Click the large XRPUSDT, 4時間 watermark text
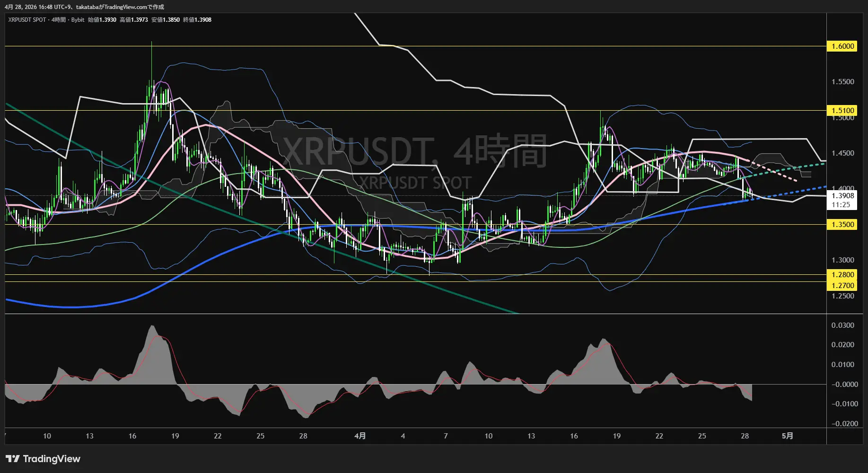Viewport: 868px width, 473px height. click(414, 151)
